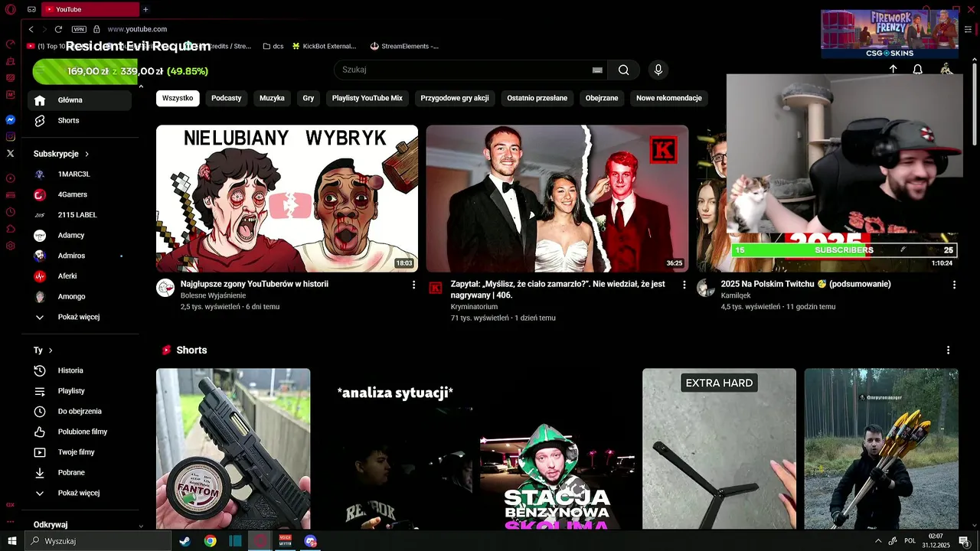Open the Bolesne Wyjaśnienie channel avatar
Image resolution: width=980 pixels, height=551 pixels.
coord(165,288)
